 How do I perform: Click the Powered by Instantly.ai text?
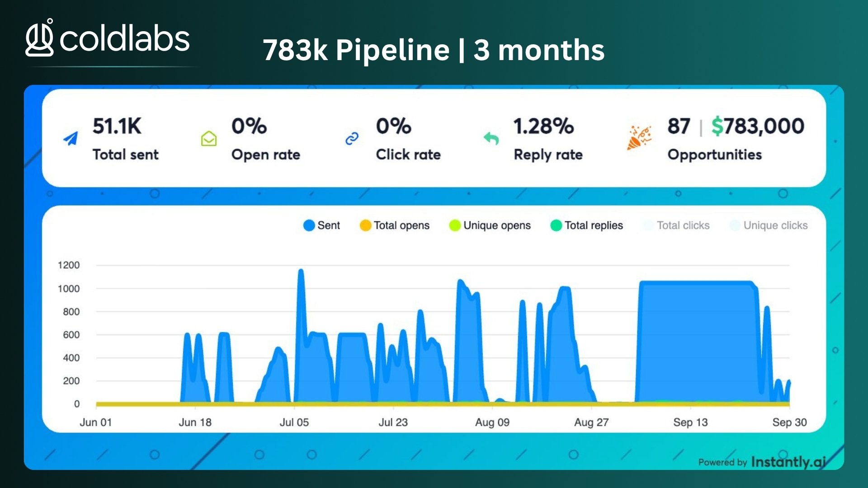pyautogui.click(x=762, y=462)
